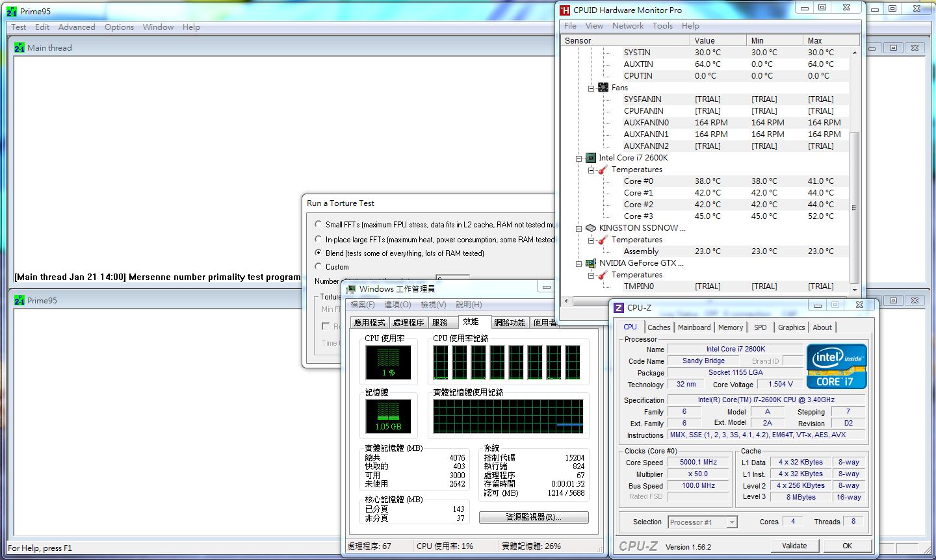Click Hardware Monitor vertical scrollbar thumb
The image size is (936, 560).
[x=854, y=208]
